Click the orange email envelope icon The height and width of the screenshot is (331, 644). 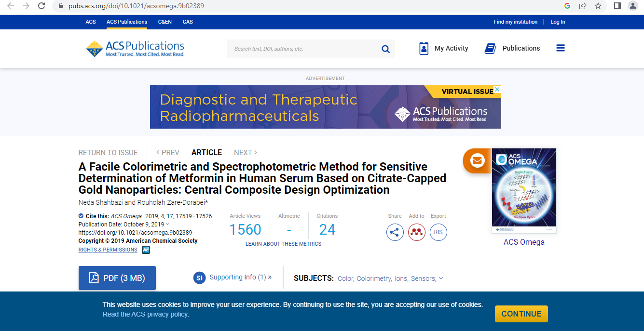tap(478, 160)
